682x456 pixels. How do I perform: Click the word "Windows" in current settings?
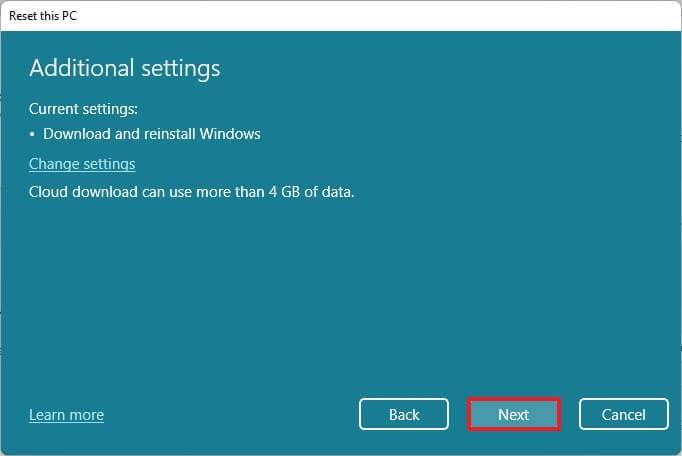(x=230, y=134)
